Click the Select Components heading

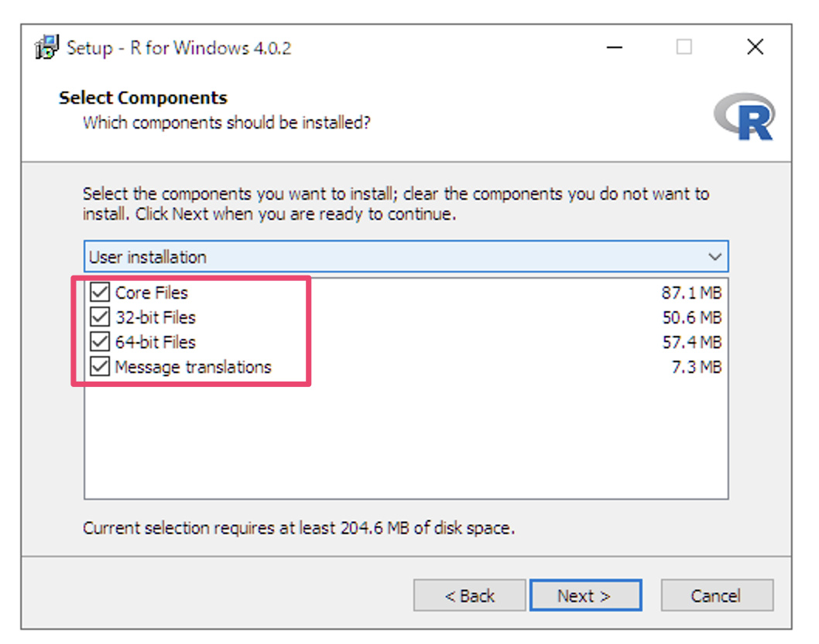[143, 98]
